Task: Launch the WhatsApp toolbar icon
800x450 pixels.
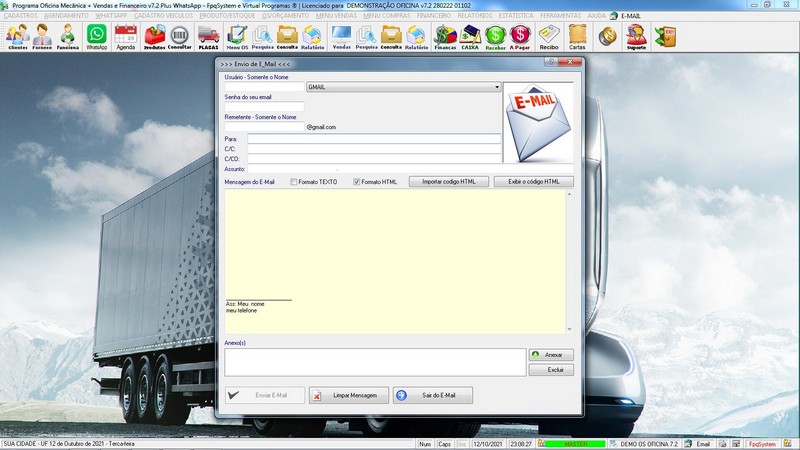Action: tap(96, 37)
